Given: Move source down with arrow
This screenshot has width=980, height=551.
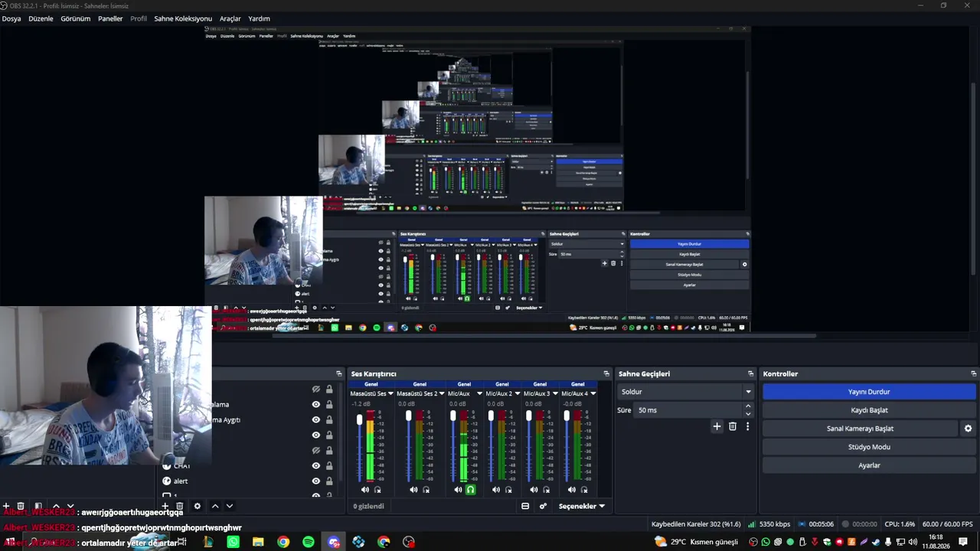Looking at the screenshot, I should 229,506.
